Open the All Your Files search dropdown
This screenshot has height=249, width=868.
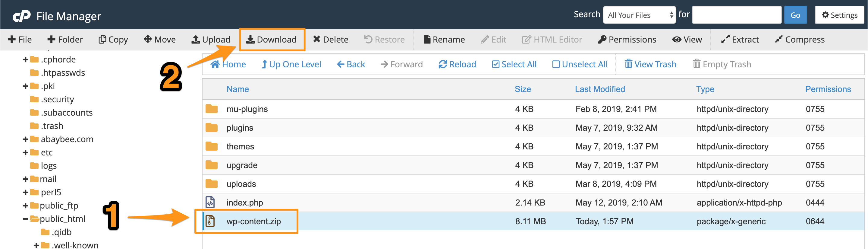coord(639,15)
